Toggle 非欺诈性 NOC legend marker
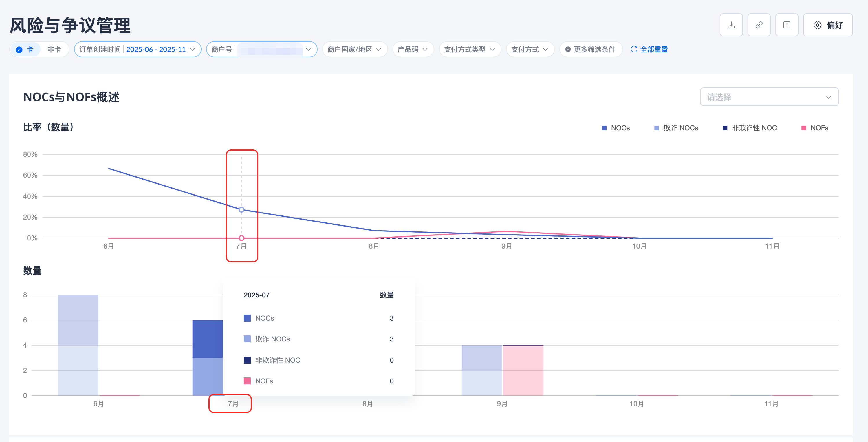 tap(725, 128)
